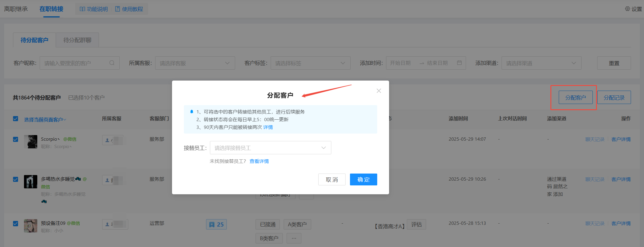Click the search magnifier in 客户昵称 field
Screen dimensions: 644x247
click(112, 63)
